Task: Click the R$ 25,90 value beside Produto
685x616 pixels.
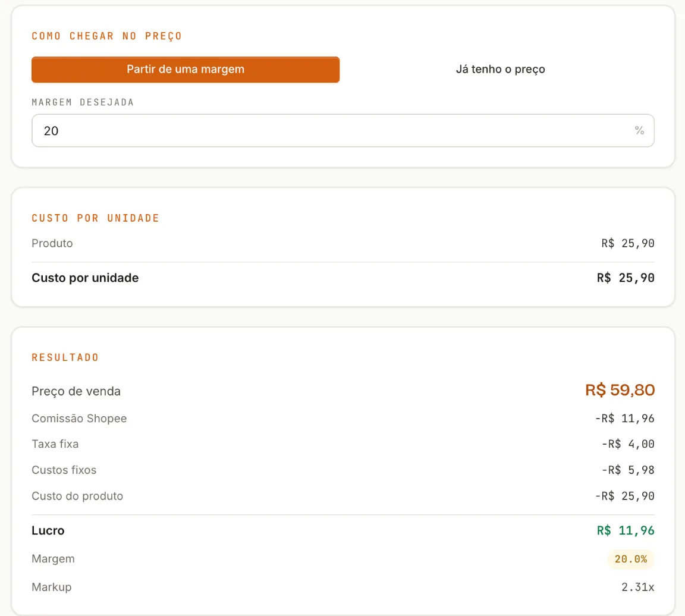Action: pyautogui.click(x=627, y=243)
